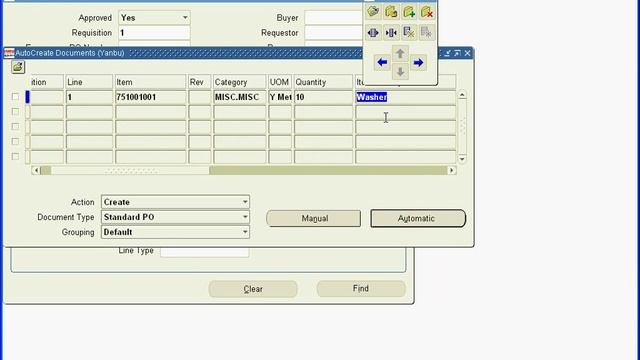Viewport: 640px width, 360px height.
Task: Open the Approved dropdown showing Yes
Action: click(x=154, y=18)
